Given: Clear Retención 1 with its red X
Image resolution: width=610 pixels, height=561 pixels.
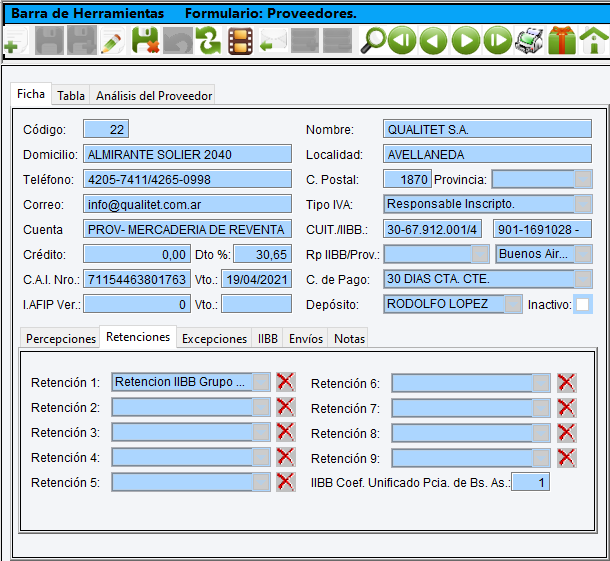Looking at the screenshot, I should [x=286, y=382].
